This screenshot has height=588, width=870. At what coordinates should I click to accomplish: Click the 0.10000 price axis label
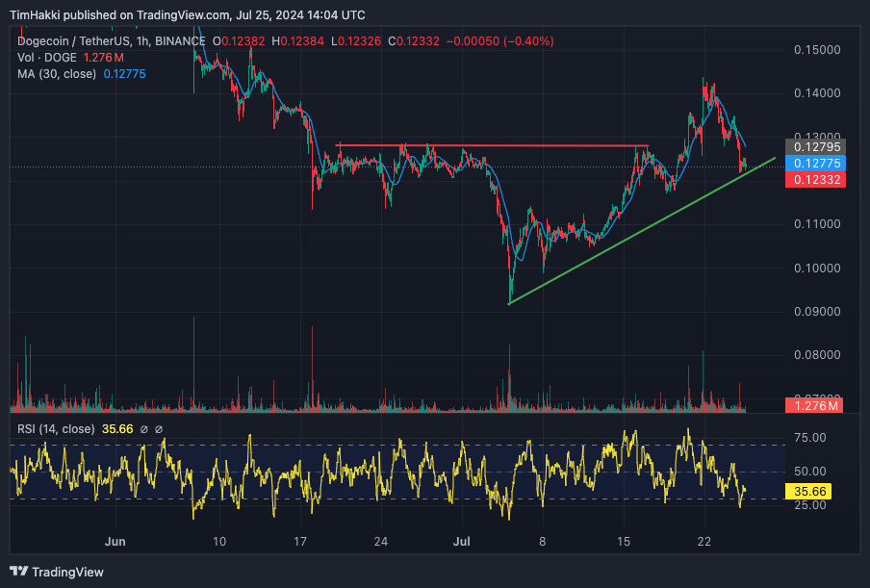coord(817,268)
